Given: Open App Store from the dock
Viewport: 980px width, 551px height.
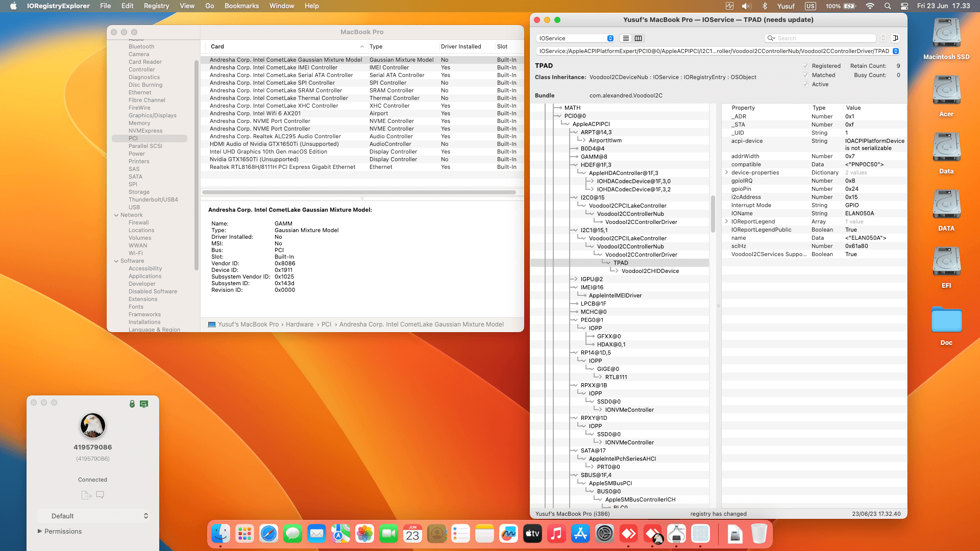Looking at the screenshot, I should click(x=580, y=534).
